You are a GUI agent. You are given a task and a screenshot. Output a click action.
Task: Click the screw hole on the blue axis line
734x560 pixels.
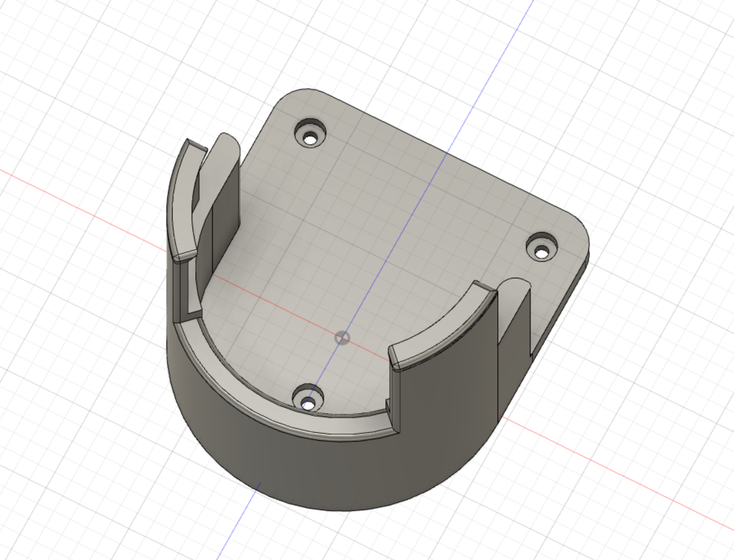pos(309,398)
